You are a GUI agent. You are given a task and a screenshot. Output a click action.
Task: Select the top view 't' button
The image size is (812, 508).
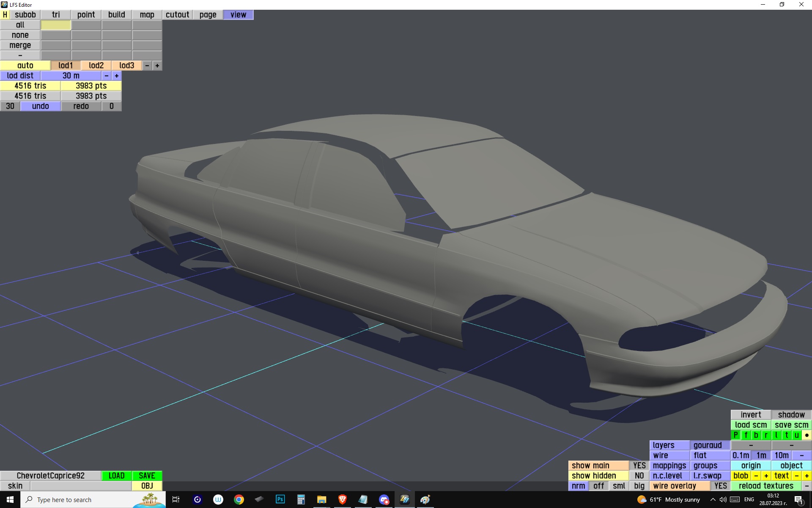[786, 435]
